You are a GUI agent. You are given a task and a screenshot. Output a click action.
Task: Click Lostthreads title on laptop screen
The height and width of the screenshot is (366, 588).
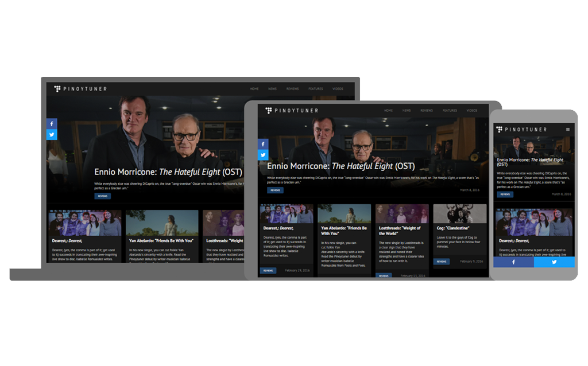(x=225, y=241)
